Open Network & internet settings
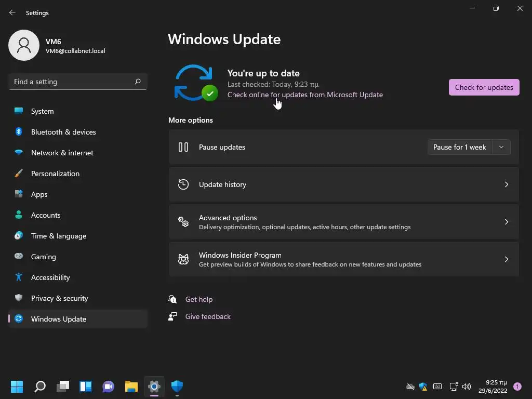Image resolution: width=532 pixels, height=399 pixels. (78, 153)
